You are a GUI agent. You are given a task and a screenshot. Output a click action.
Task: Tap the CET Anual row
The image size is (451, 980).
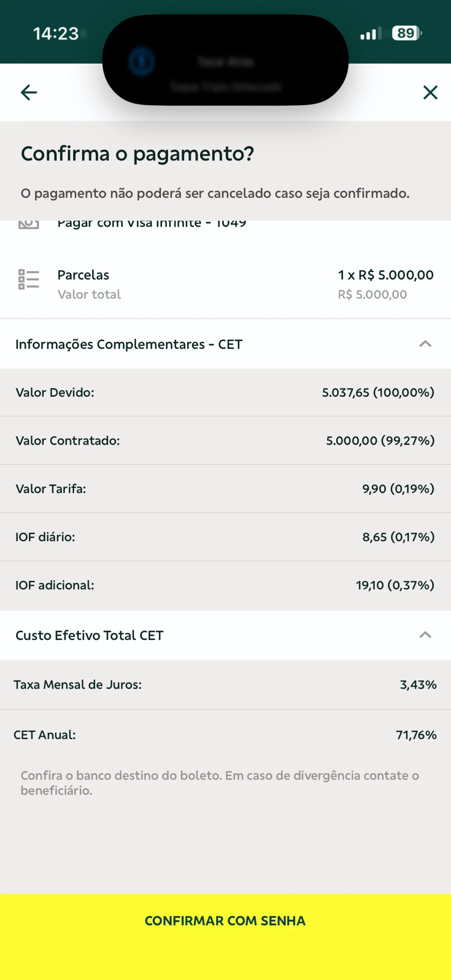click(x=225, y=735)
